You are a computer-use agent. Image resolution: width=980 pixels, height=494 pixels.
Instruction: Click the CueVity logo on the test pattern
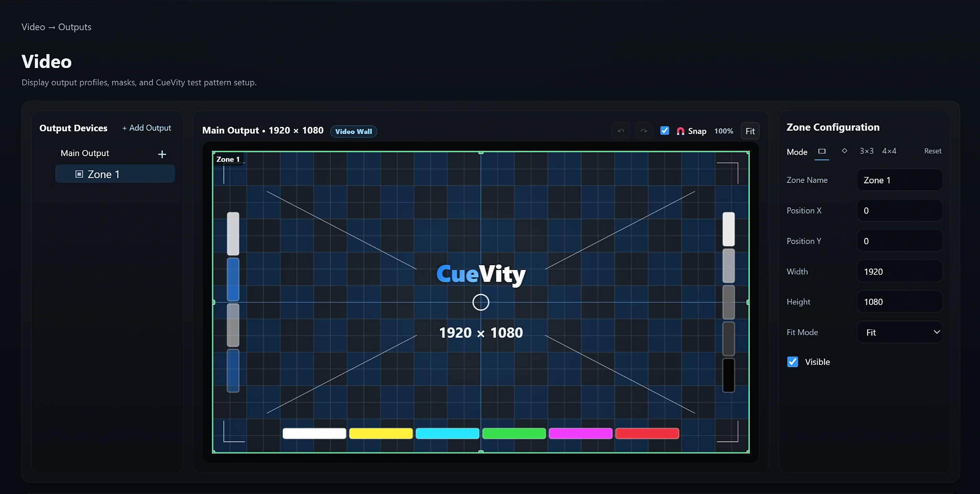click(x=481, y=274)
